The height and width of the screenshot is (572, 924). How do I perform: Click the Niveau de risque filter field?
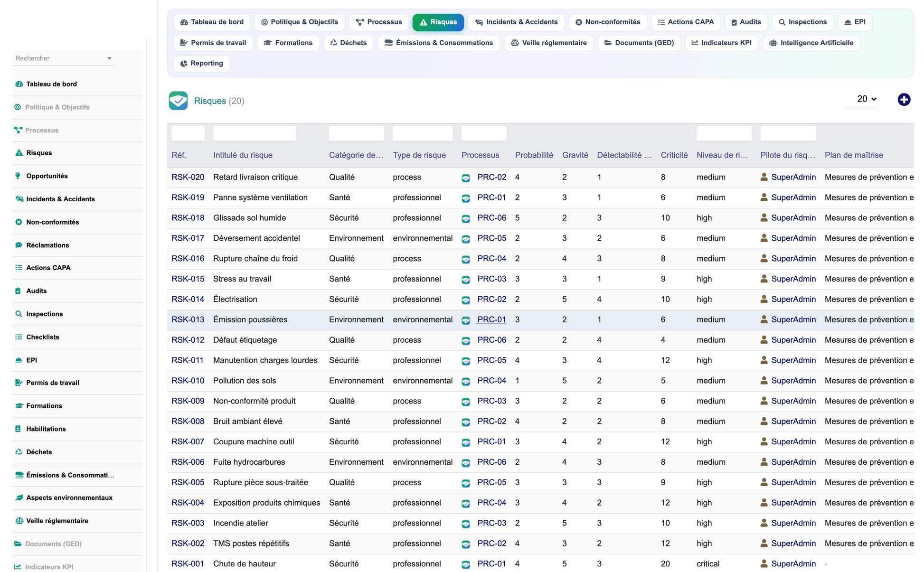click(x=724, y=133)
